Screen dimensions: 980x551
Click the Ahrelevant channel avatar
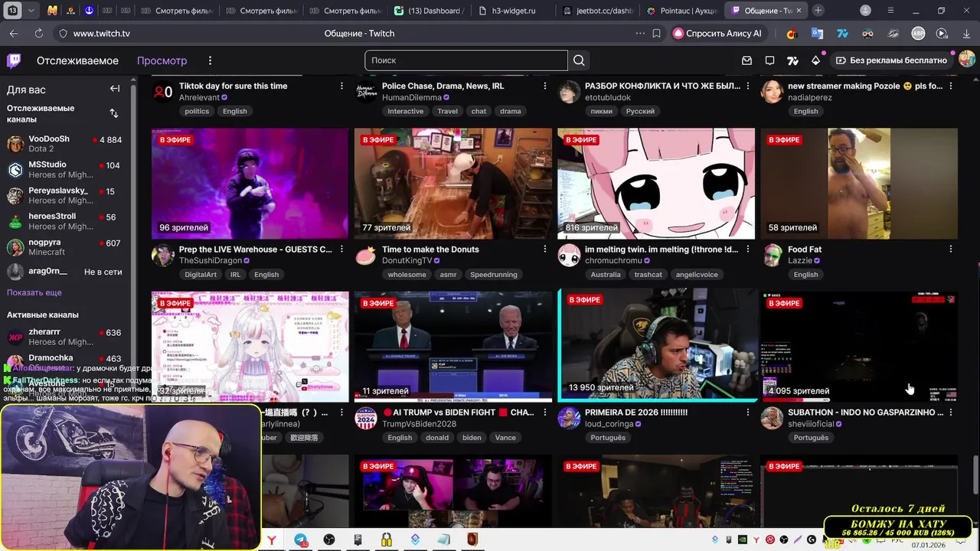point(163,92)
